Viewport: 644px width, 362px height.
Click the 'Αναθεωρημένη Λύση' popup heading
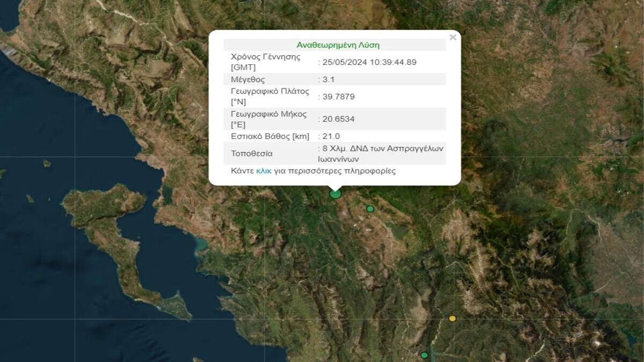(338, 45)
